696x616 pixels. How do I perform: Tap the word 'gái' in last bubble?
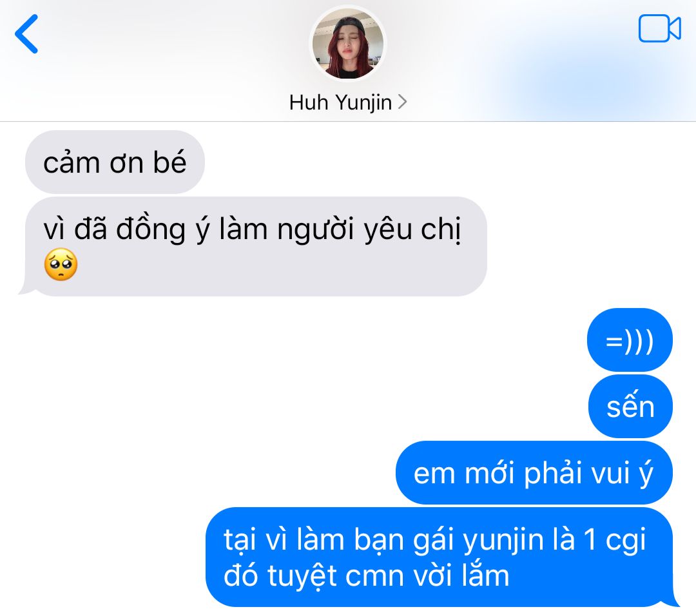(x=433, y=541)
